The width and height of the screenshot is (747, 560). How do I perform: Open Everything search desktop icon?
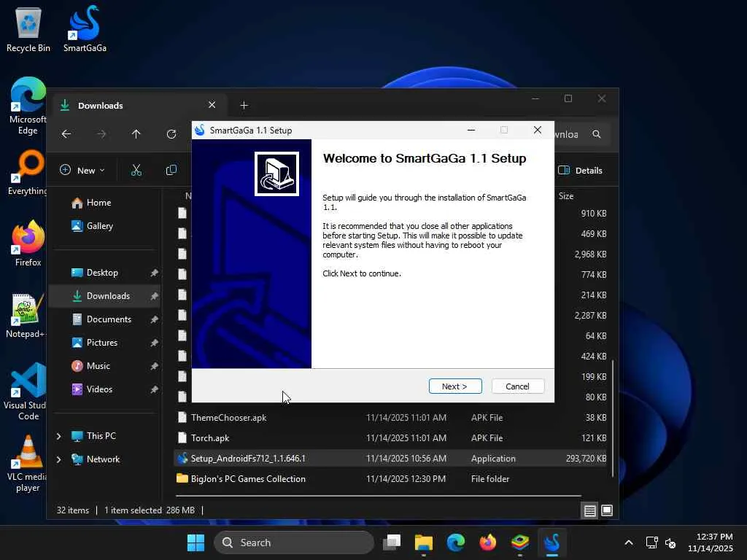pos(28,172)
